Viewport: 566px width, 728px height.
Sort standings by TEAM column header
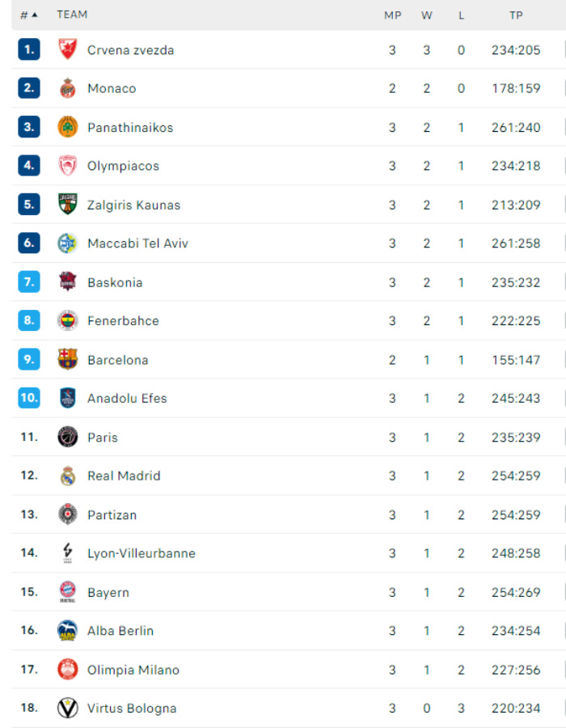(72, 15)
